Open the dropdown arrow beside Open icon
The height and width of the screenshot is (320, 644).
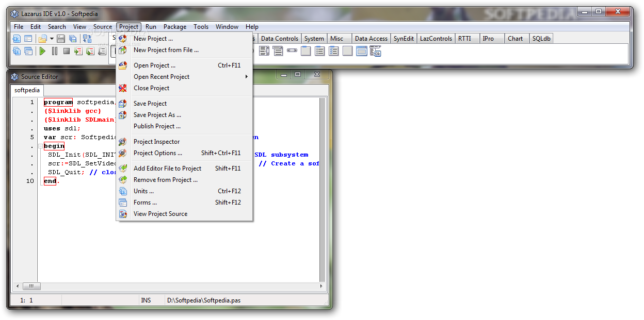[x=52, y=39]
